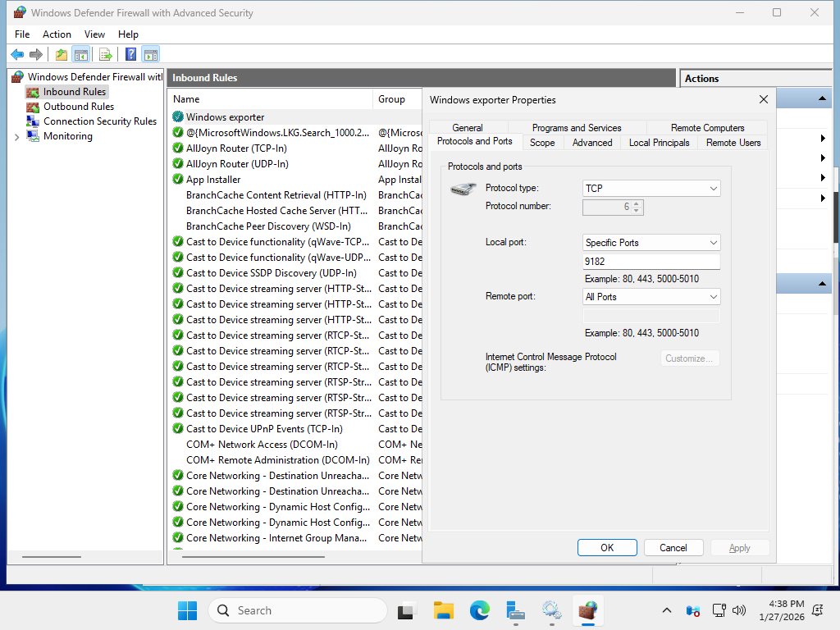
Task: Open the Local port dropdown
Action: [x=651, y=243]
